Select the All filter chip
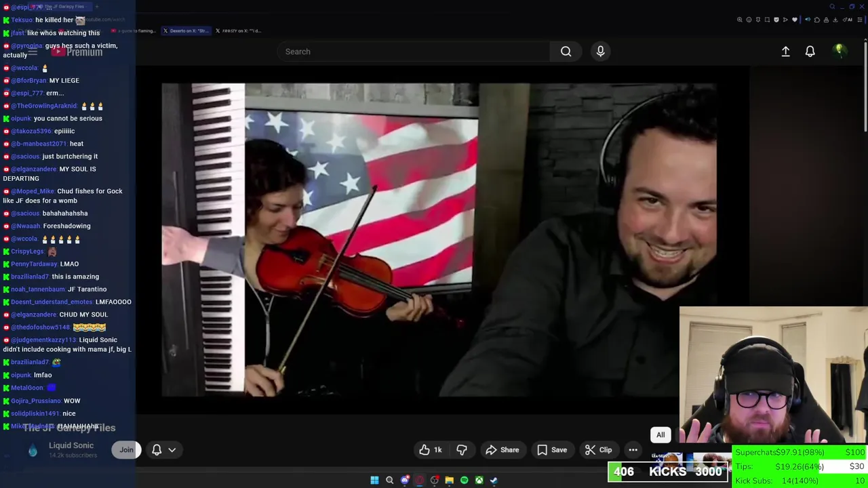The width and height of the screenshot is (868, 488). (660, 435)
